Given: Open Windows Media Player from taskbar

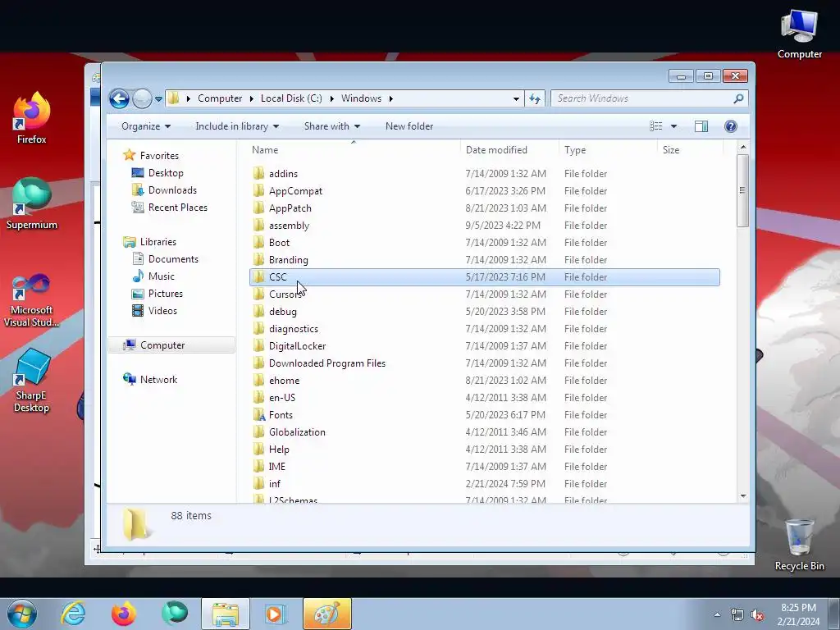Looking at the screenshot, I should click(276, 614).
